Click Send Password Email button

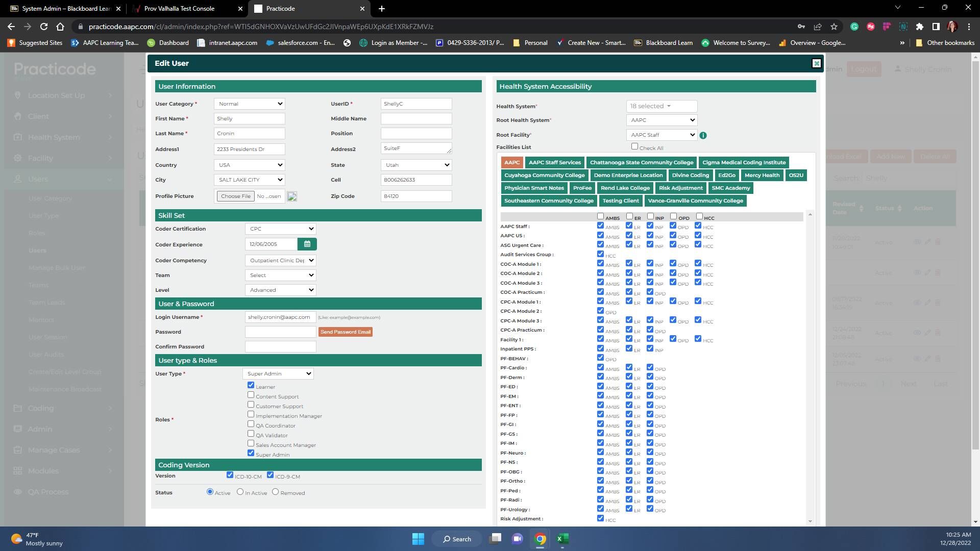click(x=346, y=332)
